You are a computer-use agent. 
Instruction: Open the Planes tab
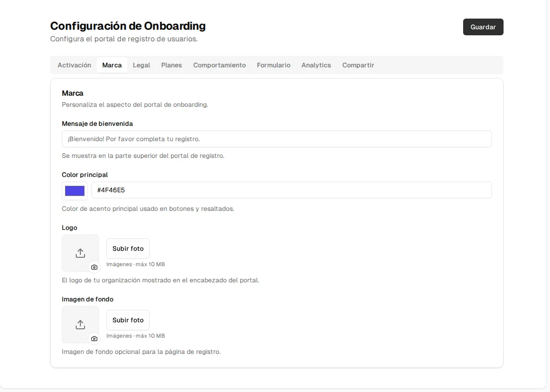(171, 65)
